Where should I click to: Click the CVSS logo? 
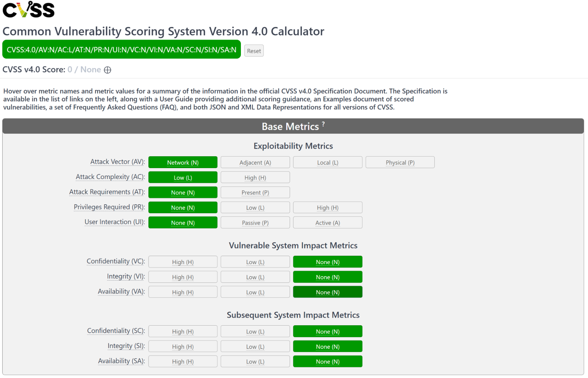pos(29,10)
